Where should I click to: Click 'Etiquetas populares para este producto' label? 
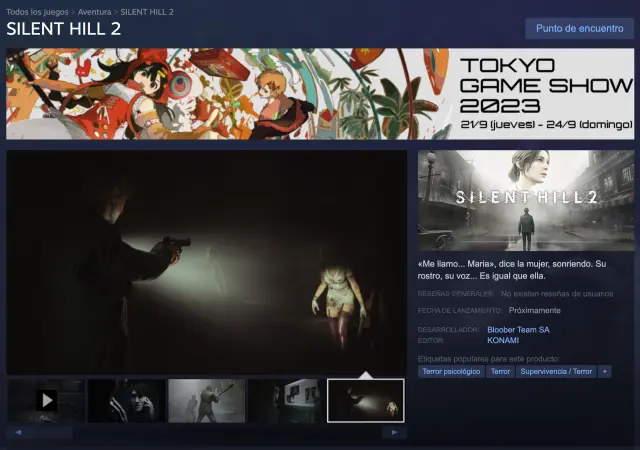(488, 359)
